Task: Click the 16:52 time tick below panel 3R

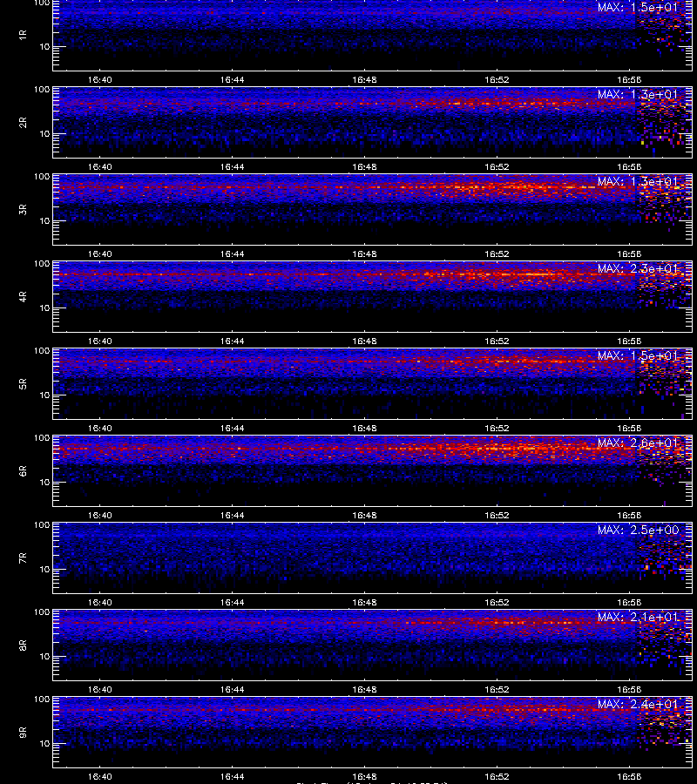Action: click(497, 253)
